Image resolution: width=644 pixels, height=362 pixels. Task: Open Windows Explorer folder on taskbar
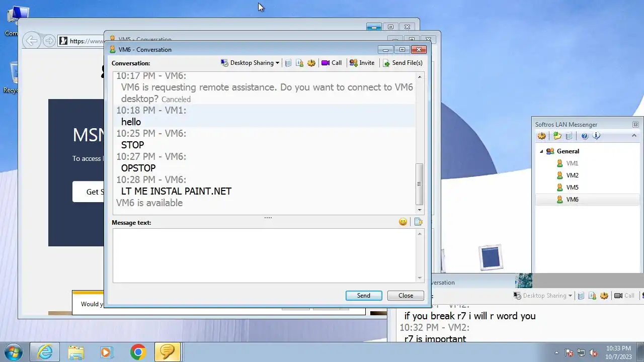[76, 352]
